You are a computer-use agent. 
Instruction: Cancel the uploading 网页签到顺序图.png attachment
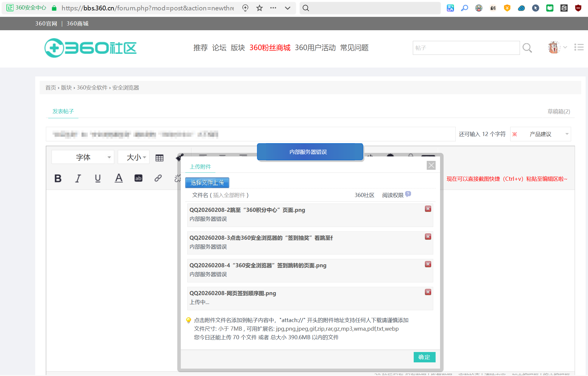tap(428, 292)
